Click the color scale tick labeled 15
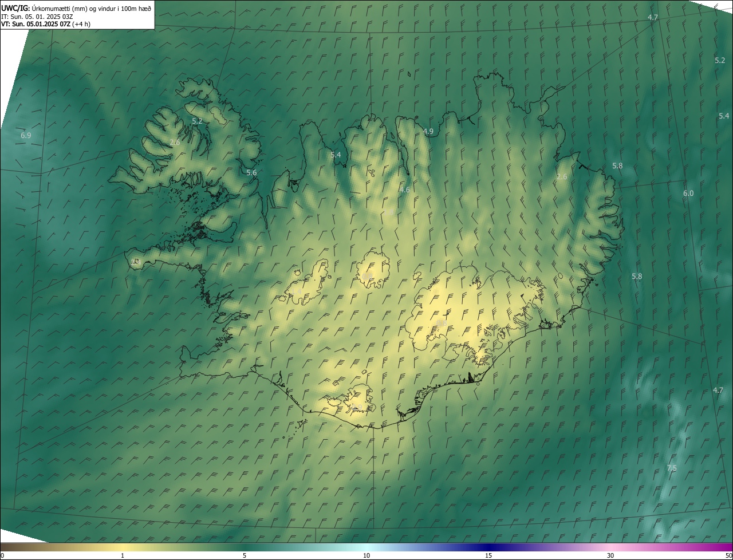The image size is (733, 560). pyautogui.click(x=488, y=556)
